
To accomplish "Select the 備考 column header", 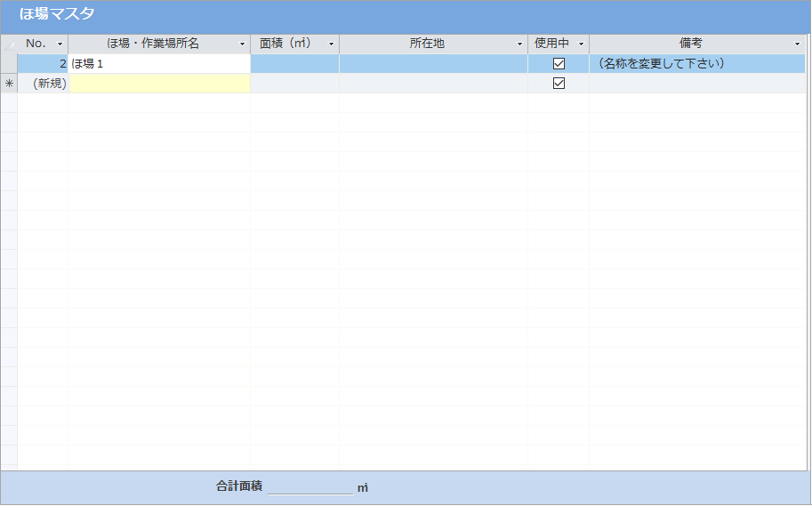I will 690,44.
